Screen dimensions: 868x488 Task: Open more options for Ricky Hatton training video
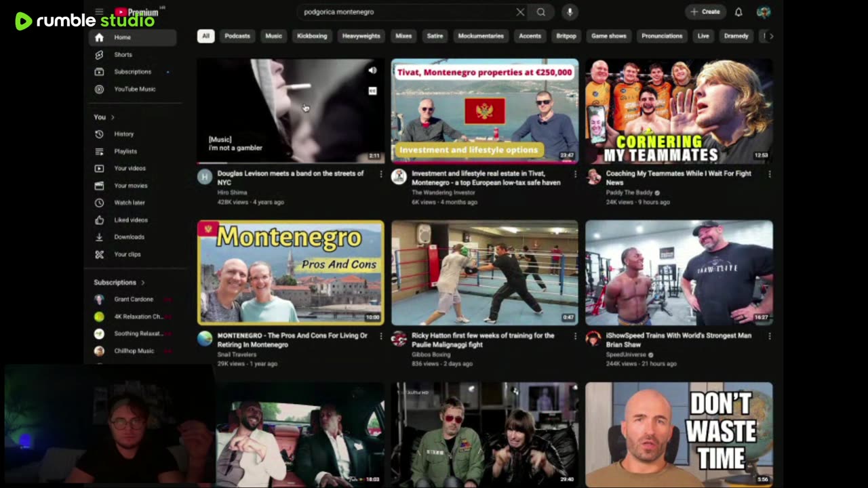point(575,336)
